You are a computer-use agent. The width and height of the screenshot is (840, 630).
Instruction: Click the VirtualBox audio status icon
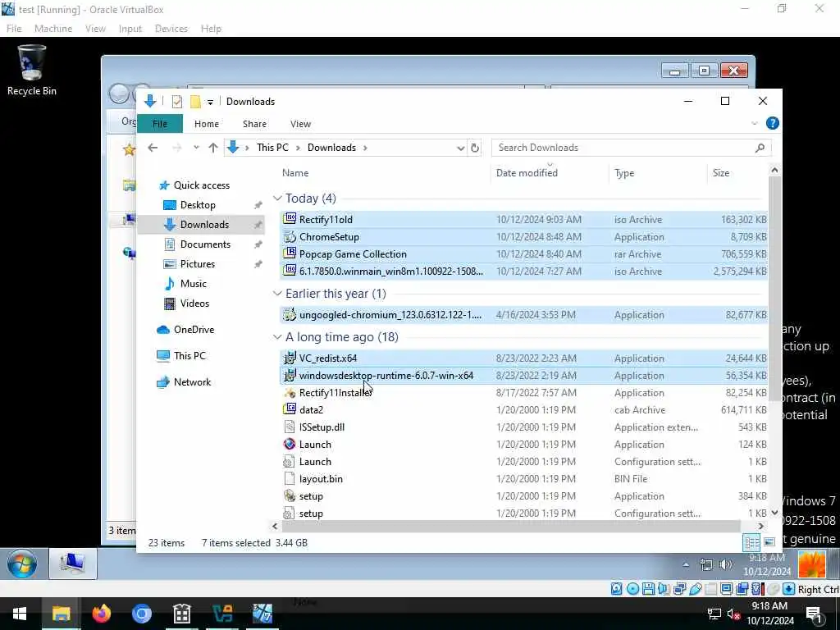tap(664, 589)
